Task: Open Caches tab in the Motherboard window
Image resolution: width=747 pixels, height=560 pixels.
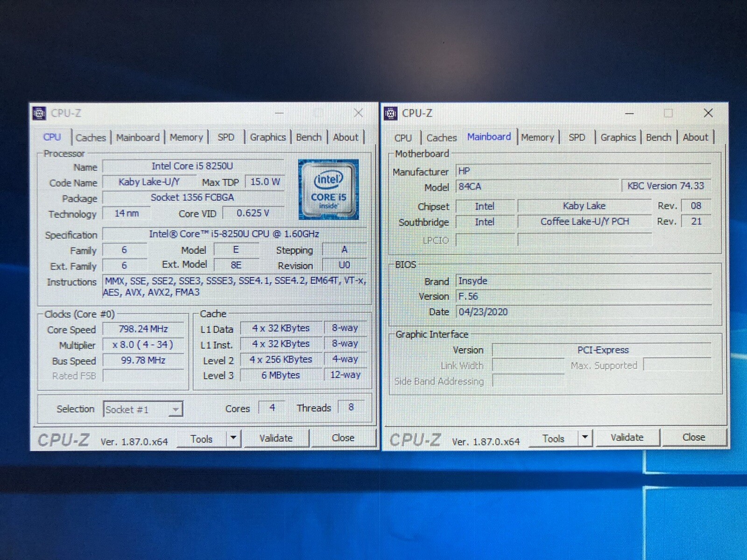Action: tap(441, 138)
